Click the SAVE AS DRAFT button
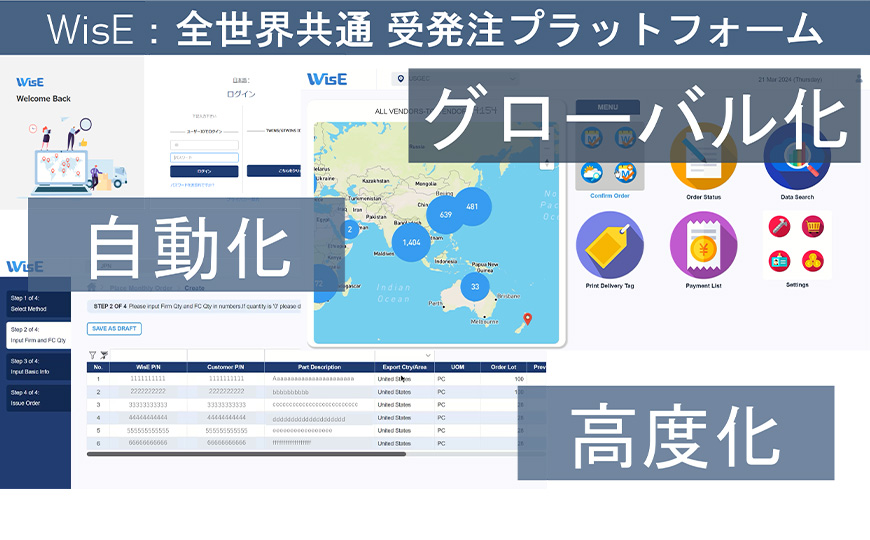 click(114, 329)
